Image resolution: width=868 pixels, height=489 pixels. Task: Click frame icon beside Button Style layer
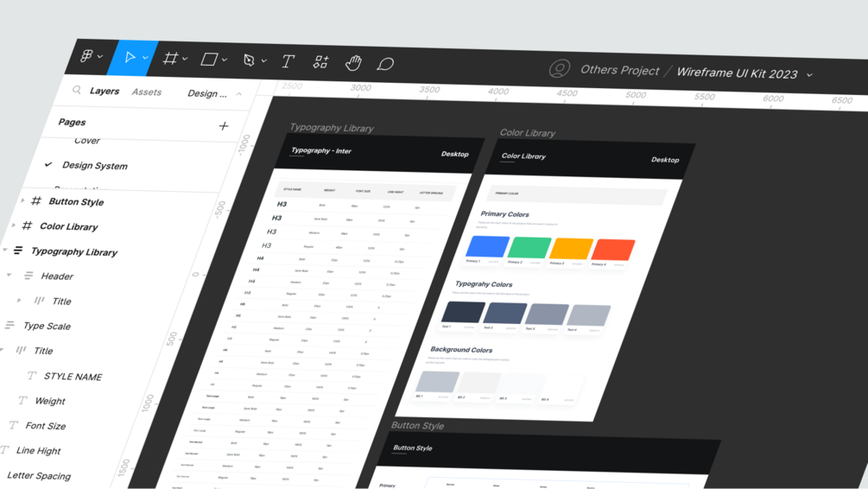coord(36,201)
